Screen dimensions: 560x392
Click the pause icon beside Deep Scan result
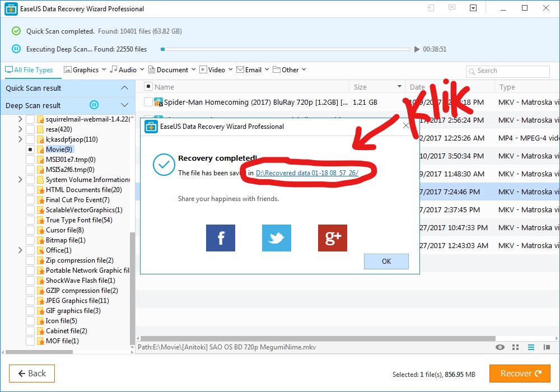click(94, 105)
